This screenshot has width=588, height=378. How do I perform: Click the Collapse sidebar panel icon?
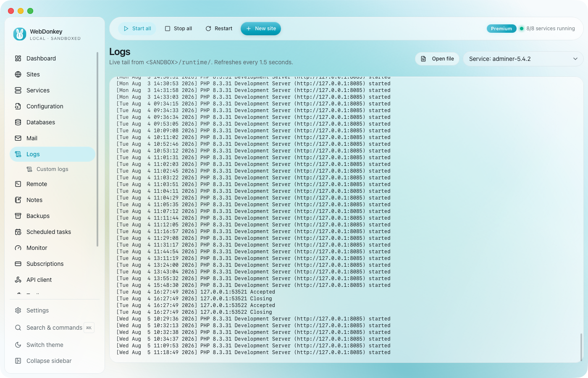pyautogui.click(x=18, y=361)
